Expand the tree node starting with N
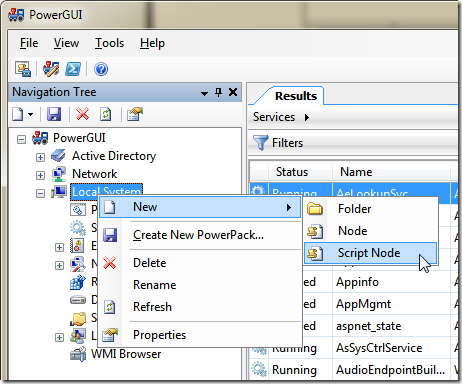This screenshot has width=462, height=384. [x=59, y=265]
